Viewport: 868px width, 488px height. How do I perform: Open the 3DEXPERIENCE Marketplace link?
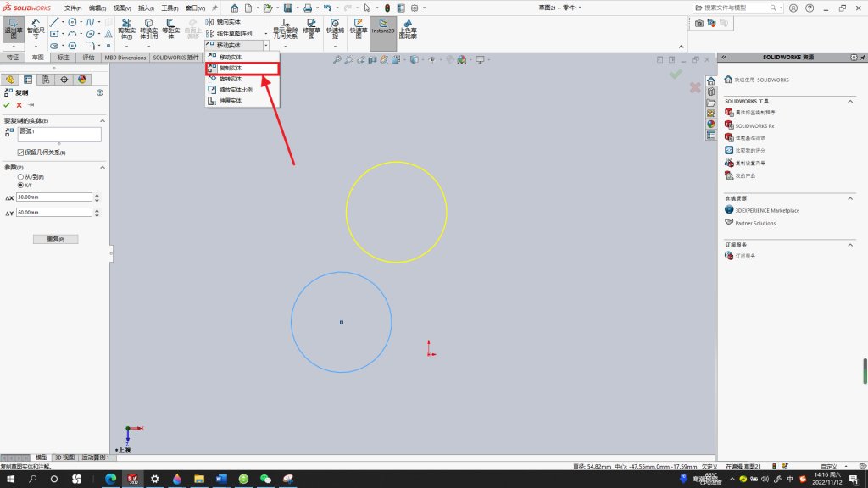(x=767, y=210)
